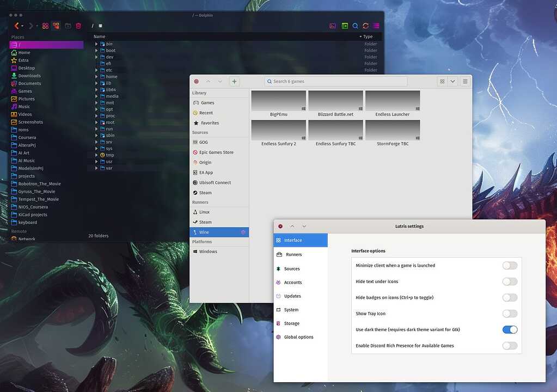
Task: Open Accounts section in Lutris settings
Action: pos(292,282)
